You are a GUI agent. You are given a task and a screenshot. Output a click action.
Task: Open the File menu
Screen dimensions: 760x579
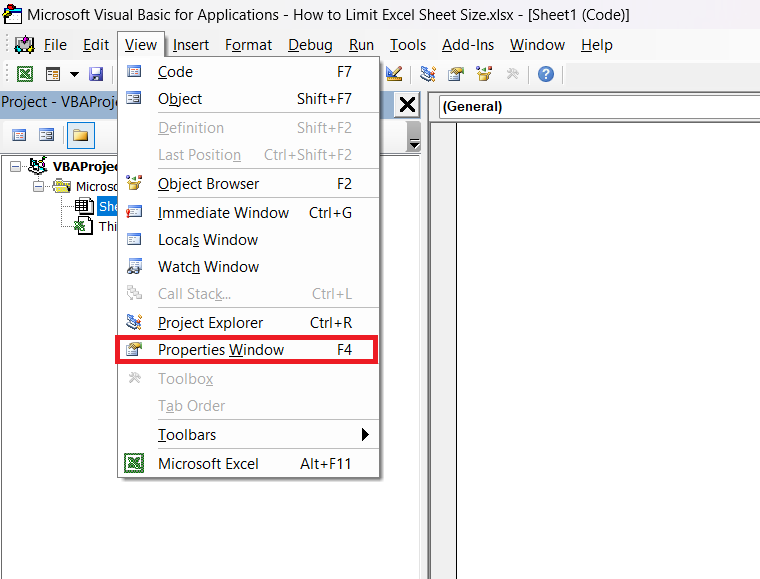coord(55,45)
